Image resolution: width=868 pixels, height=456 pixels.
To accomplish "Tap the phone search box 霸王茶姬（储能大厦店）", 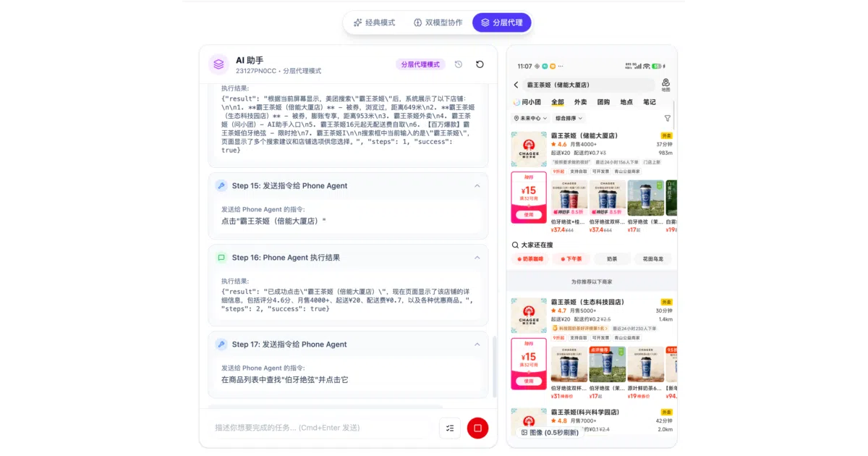I will [x=588, y=85].
